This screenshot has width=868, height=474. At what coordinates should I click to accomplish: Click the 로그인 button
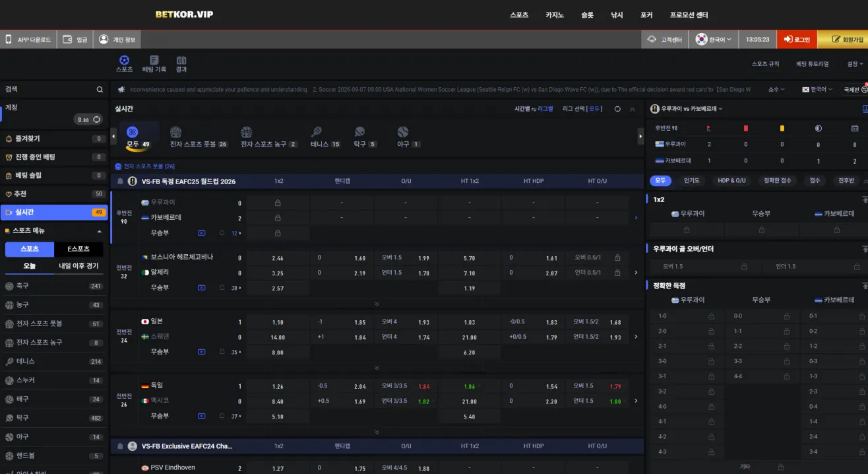coord(797,40)
